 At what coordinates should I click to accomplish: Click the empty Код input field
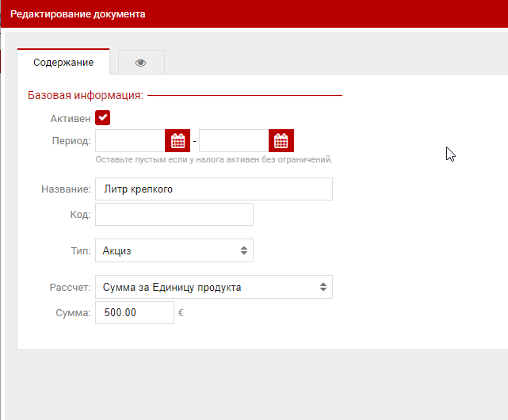point(174,215)
